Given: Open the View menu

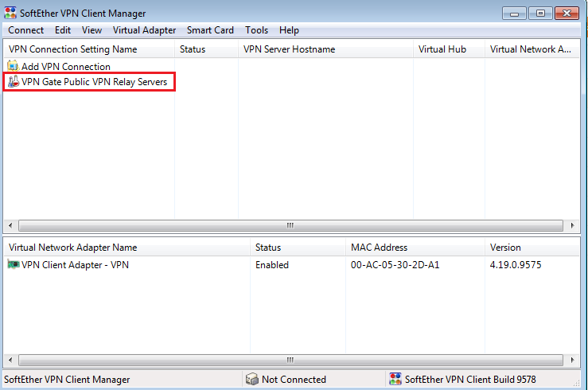Looking at the screenshot, I should pyautogui.click(x=92, y=30).
